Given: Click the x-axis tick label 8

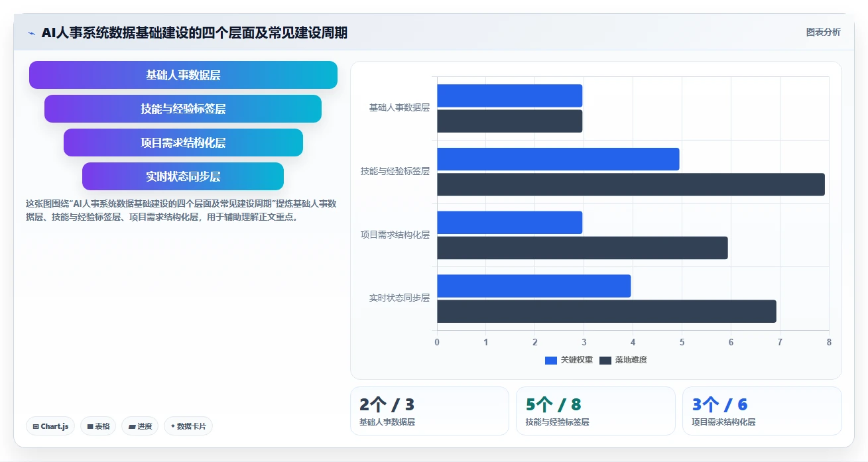Looking at the screenshot, I should [829, 342].
